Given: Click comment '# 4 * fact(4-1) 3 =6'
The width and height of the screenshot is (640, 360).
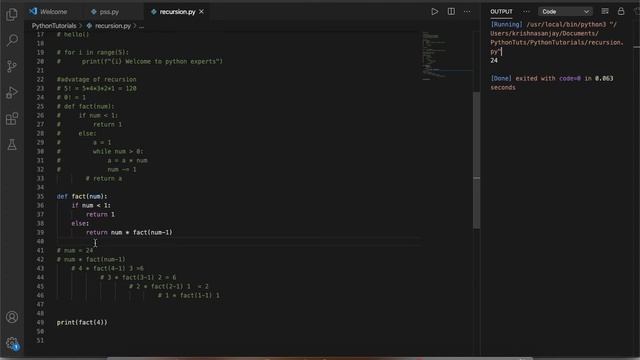Looking at the screenshot, I should [x=107, y=268].
